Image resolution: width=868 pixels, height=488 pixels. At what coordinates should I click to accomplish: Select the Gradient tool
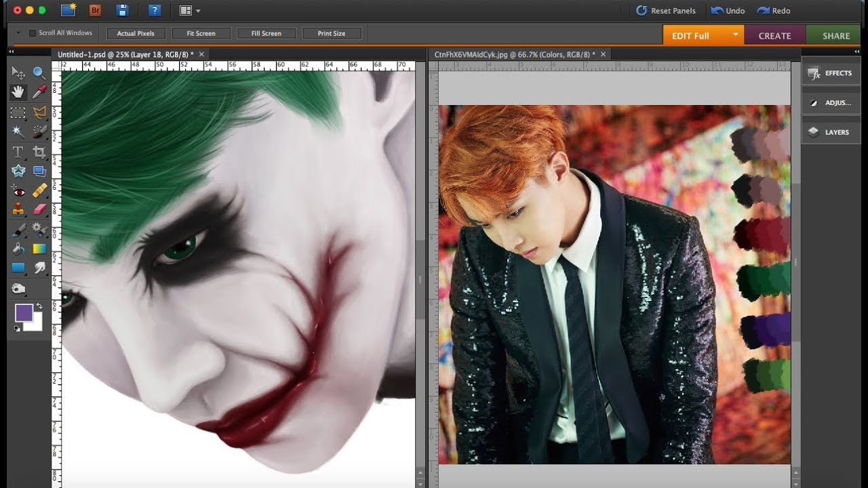coord(39,249)
